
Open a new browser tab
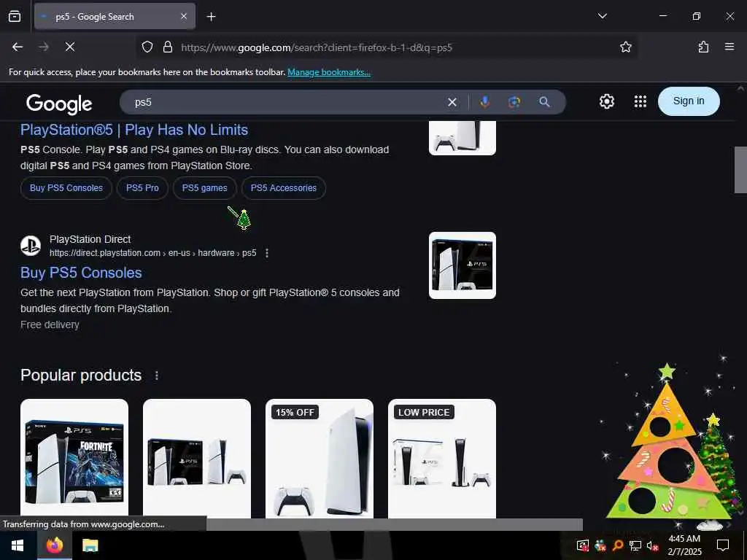pyautogui.click(x=211, y=17)
